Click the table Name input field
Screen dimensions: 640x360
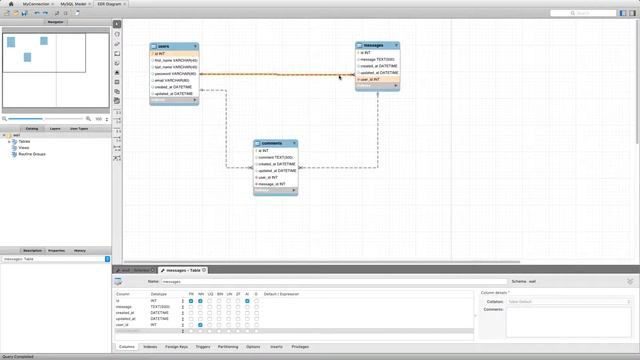click(334, 282)
